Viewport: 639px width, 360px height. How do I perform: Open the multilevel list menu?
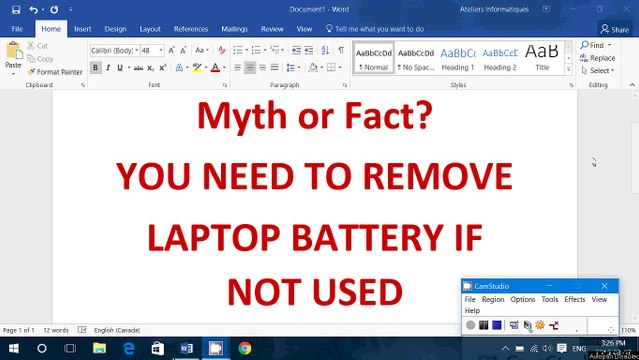277,50
